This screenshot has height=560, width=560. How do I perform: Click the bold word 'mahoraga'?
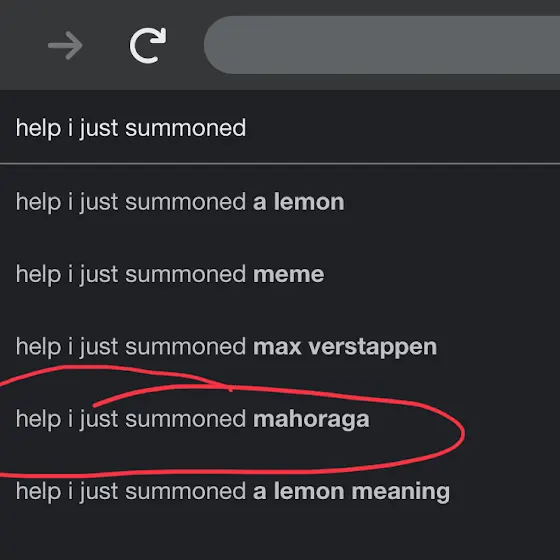tap(311, 420)
